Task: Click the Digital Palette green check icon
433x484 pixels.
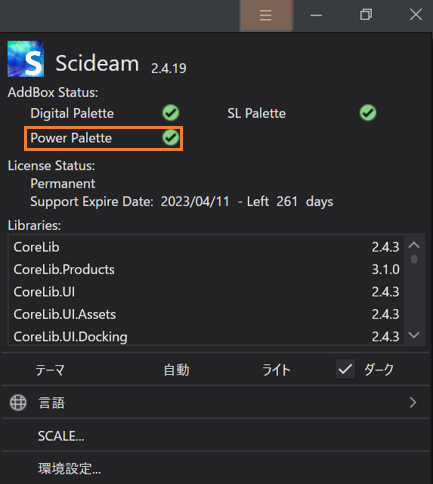Action: 171,113
